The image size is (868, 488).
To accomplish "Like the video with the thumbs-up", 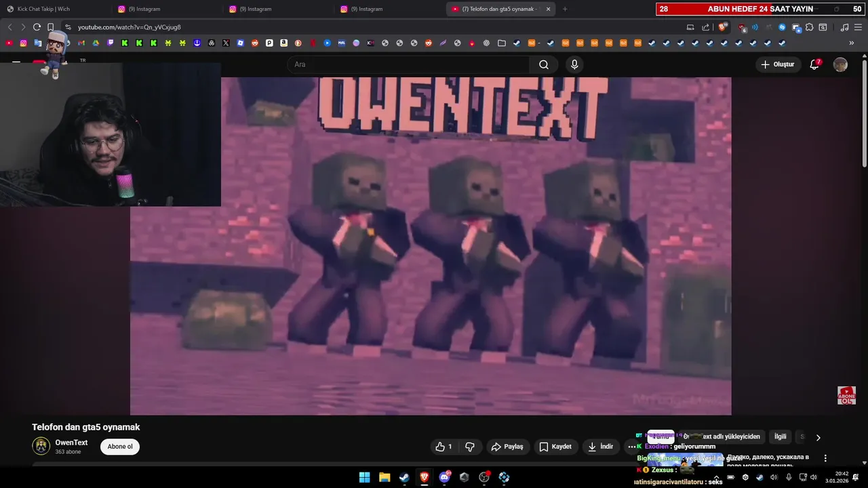I will [443, 447].
